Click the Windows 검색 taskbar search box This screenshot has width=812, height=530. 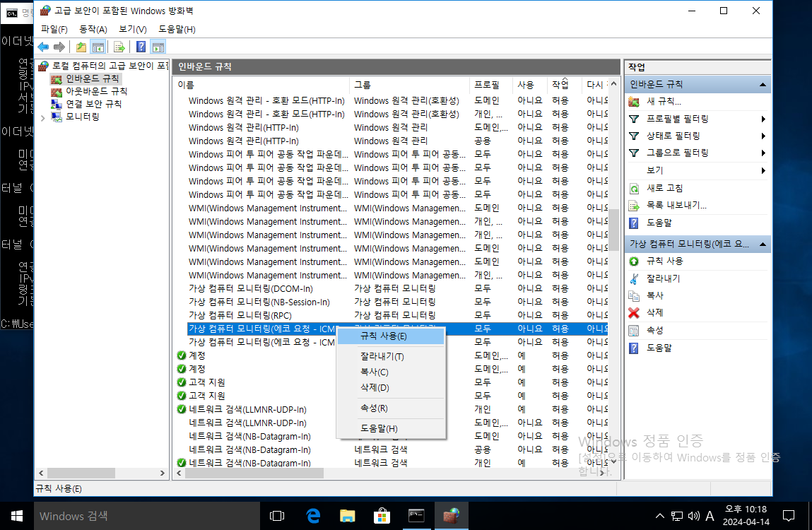(146, 516)
